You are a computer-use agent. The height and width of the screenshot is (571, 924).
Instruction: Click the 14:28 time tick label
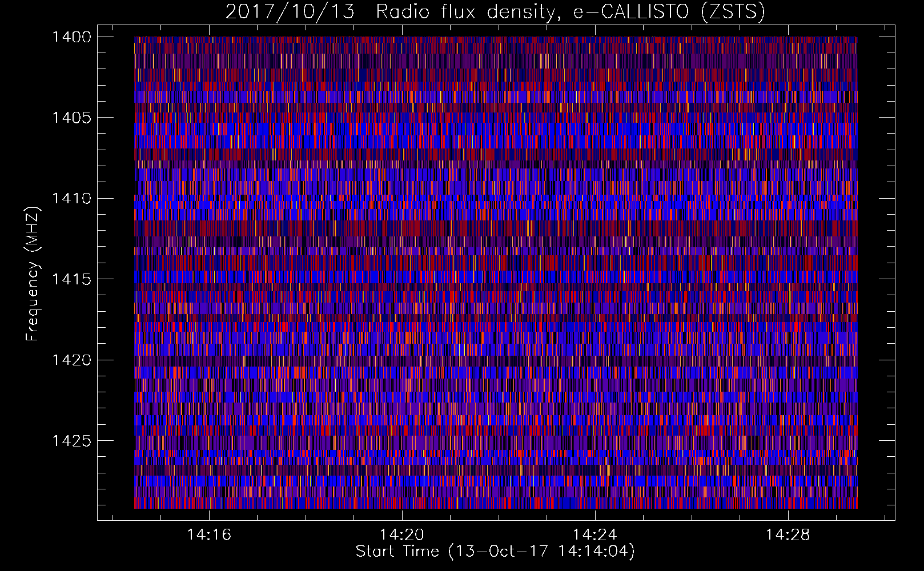point(788,534)
